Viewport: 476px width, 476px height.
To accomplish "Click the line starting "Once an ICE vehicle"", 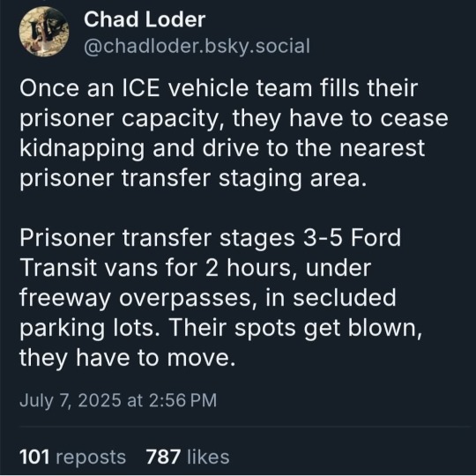I will [219, 88].
